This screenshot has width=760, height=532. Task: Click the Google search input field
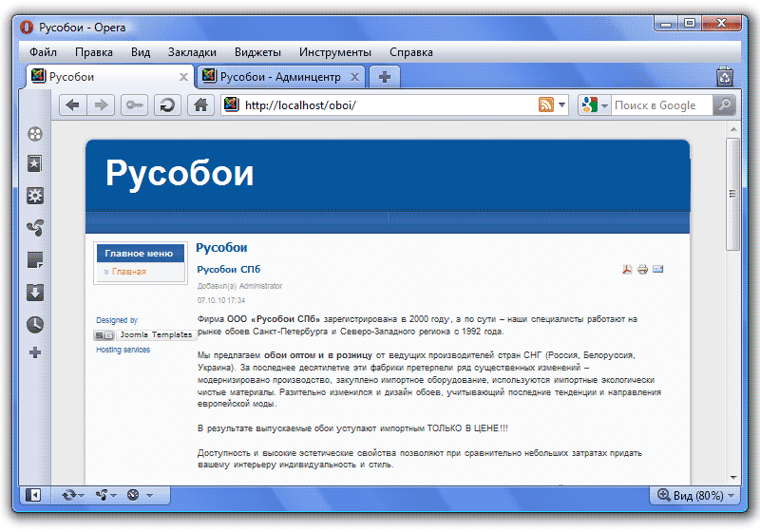click(x=660, y=105)
